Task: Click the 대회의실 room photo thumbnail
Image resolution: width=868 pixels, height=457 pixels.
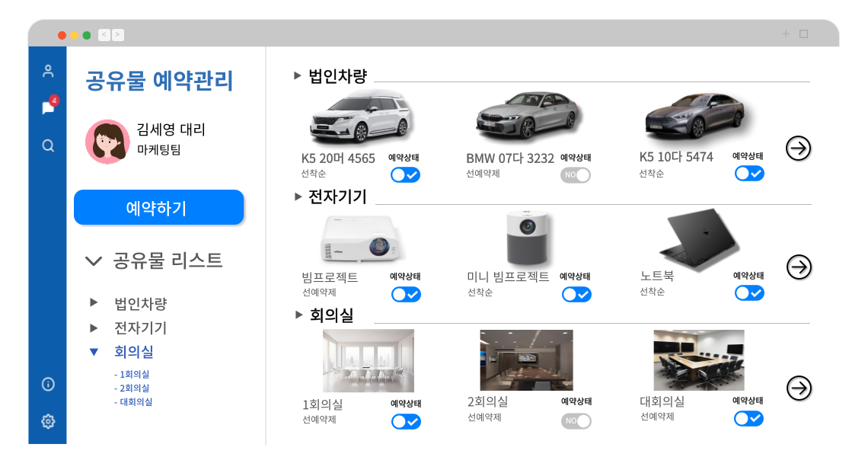Action: tap(698, 360)
